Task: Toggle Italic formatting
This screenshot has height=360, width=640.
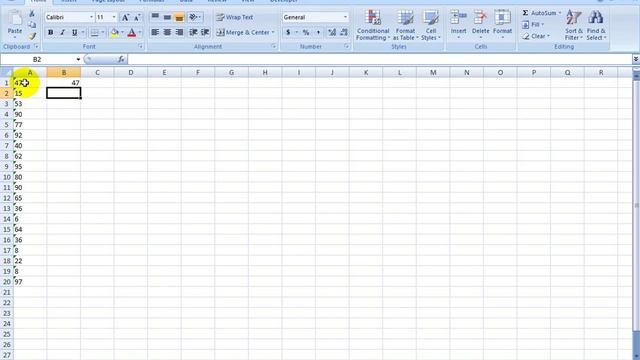Action: (x=62, y=32)
